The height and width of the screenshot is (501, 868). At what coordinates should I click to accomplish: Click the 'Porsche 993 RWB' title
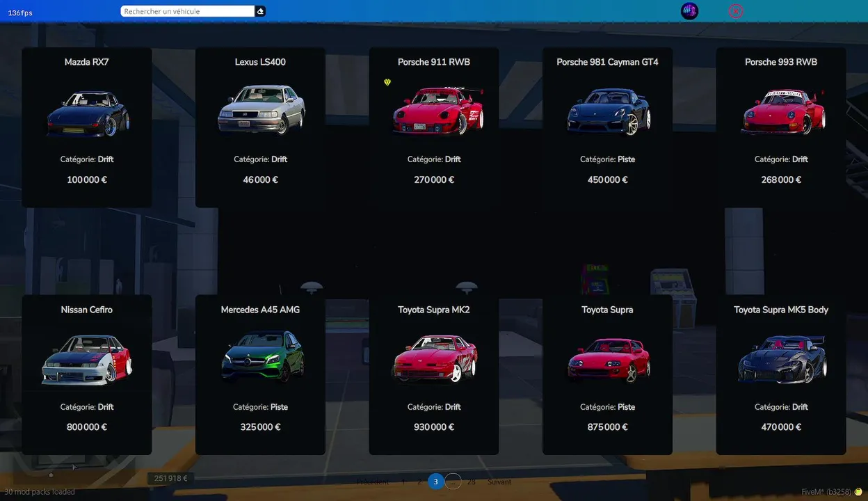[x=781, y=62]
